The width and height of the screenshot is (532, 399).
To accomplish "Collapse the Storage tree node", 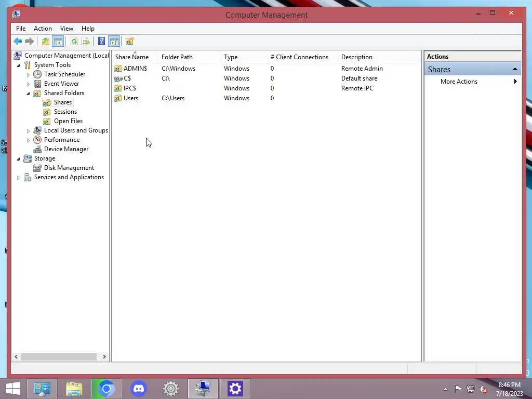I will pos(18,159).
